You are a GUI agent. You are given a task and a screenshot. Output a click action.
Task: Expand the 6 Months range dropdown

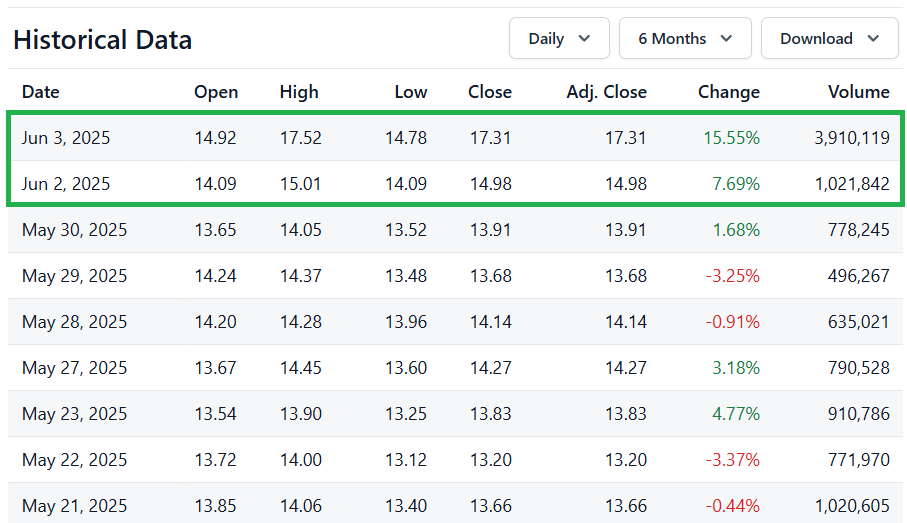click(x=685, y=38)
